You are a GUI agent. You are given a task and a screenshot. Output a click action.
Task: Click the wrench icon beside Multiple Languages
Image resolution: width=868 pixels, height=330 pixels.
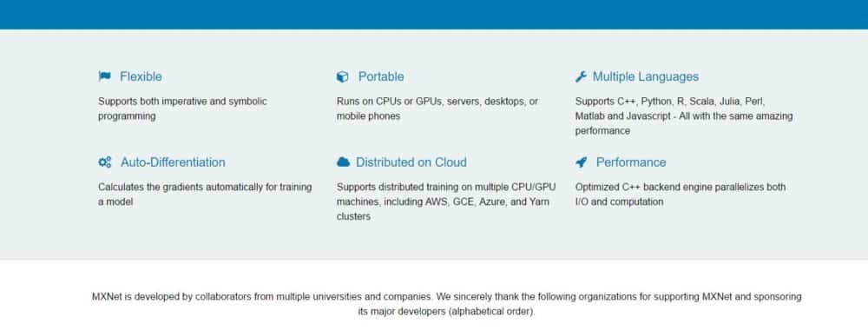tap(581, 77)
